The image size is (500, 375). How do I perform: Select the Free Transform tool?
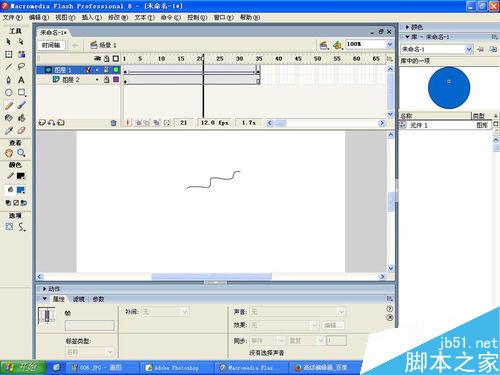click(9, 54)
